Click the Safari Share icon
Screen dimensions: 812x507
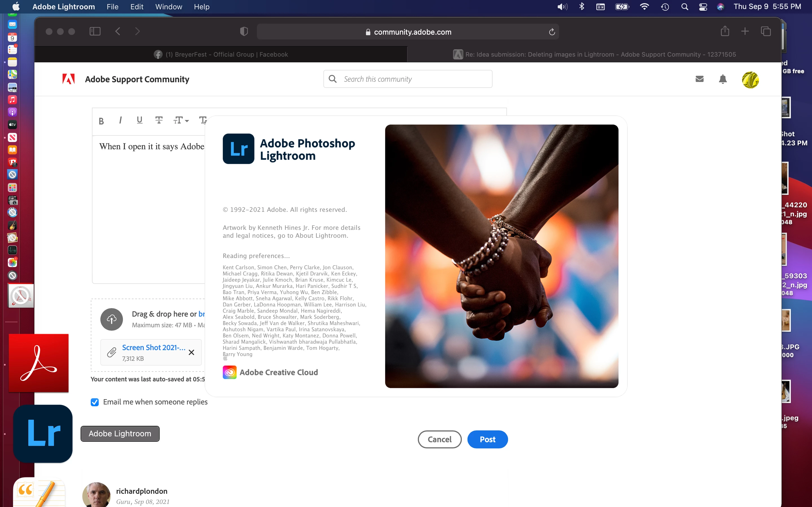tap(725, 32)
